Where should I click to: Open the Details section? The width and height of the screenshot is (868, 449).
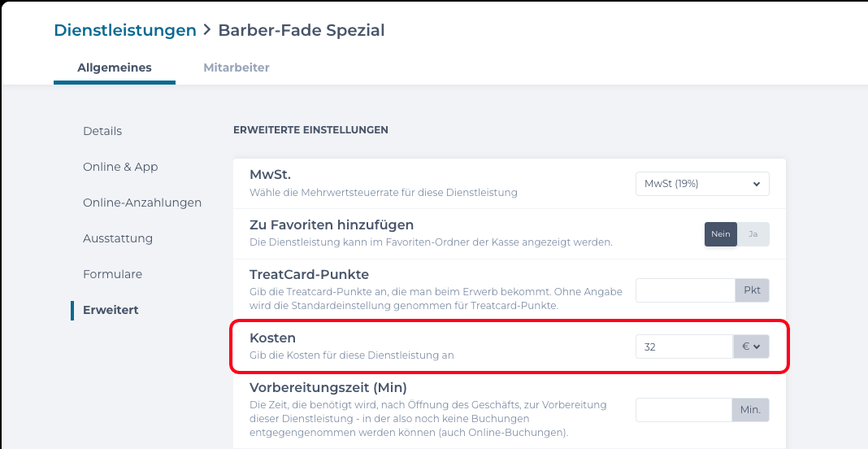pos(102,131)
